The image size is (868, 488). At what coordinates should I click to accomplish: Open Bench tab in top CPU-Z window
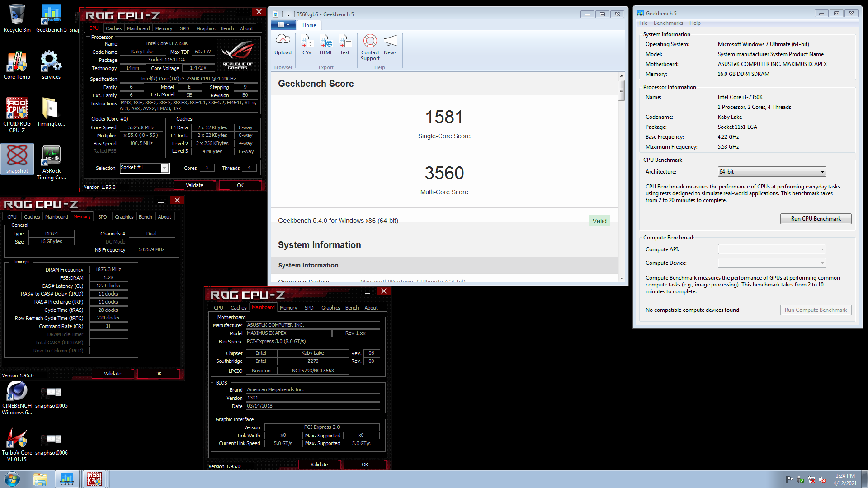227,28
